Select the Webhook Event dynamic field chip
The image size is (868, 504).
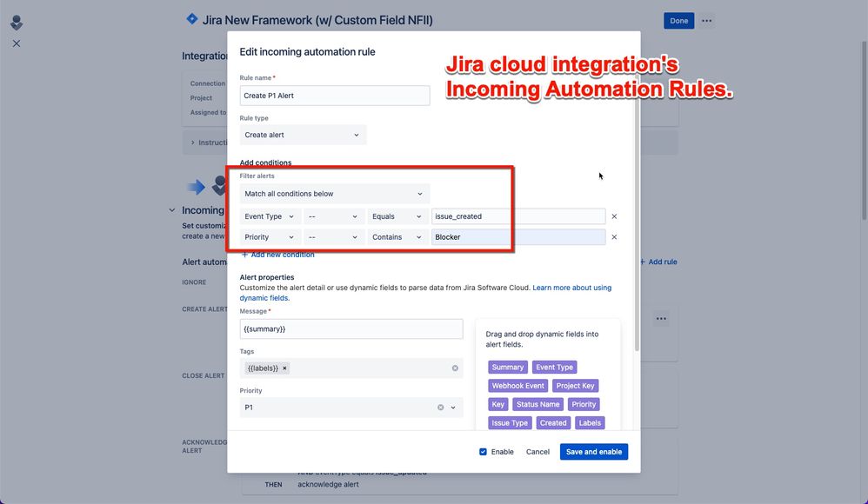click(x=517, y=386)
